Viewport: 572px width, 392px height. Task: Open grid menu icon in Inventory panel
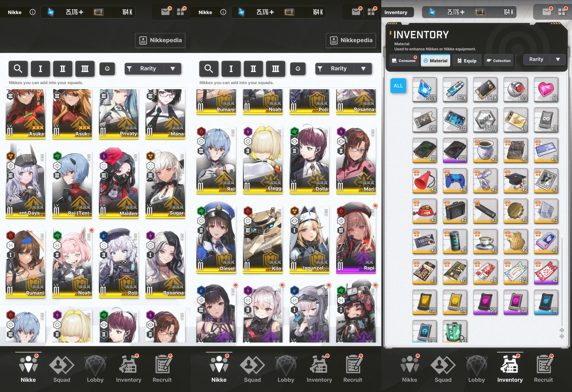tap(562, 12)
